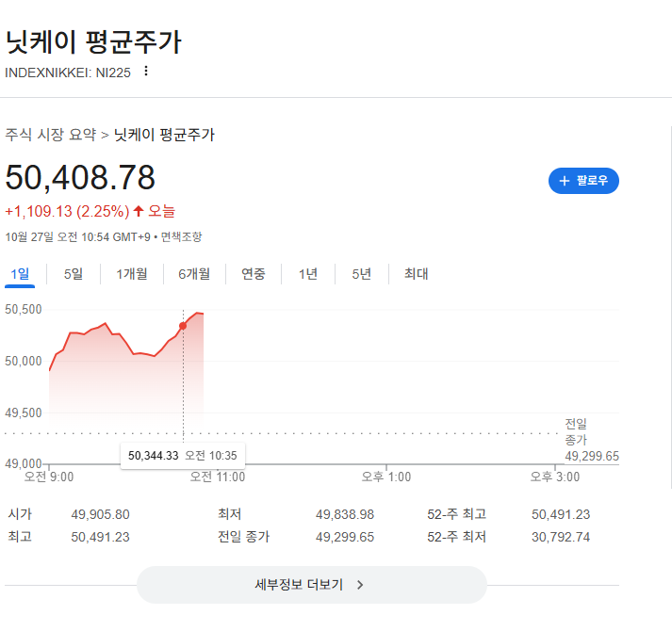Switch to the 최대 range tab
Image resolution: width=672 pixels, height=631 pixels.
pyautogui.click(x=417, y=274)
